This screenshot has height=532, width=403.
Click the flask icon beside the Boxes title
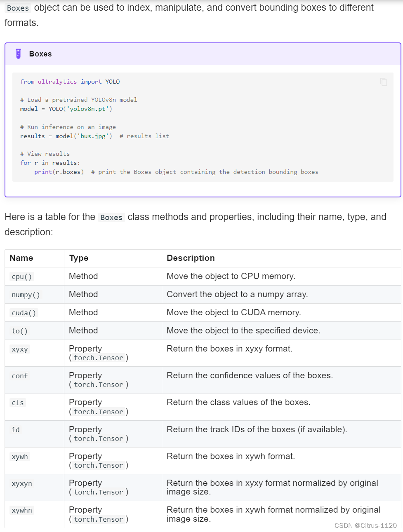tap(18, 54)
